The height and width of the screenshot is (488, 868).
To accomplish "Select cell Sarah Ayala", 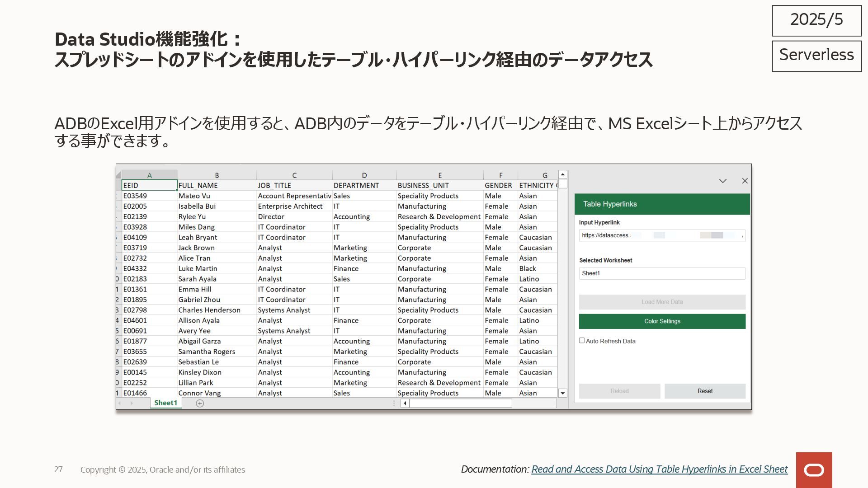I will click(217, 279).
